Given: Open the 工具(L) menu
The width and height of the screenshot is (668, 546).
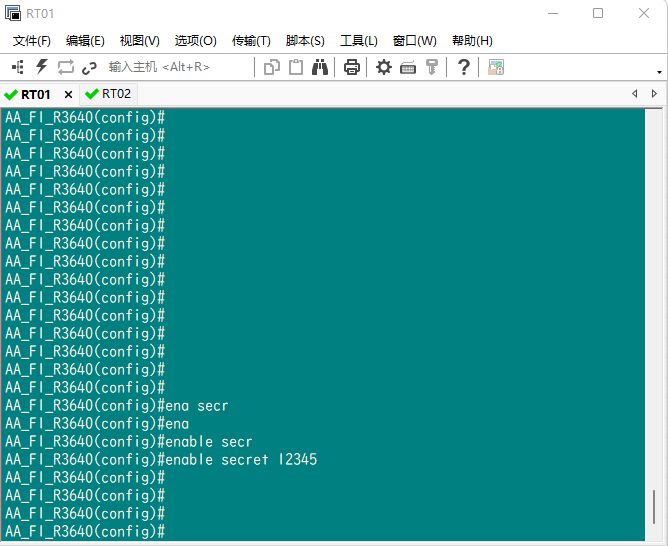Looking at the screenshot, I should click(x=359, y=41).
